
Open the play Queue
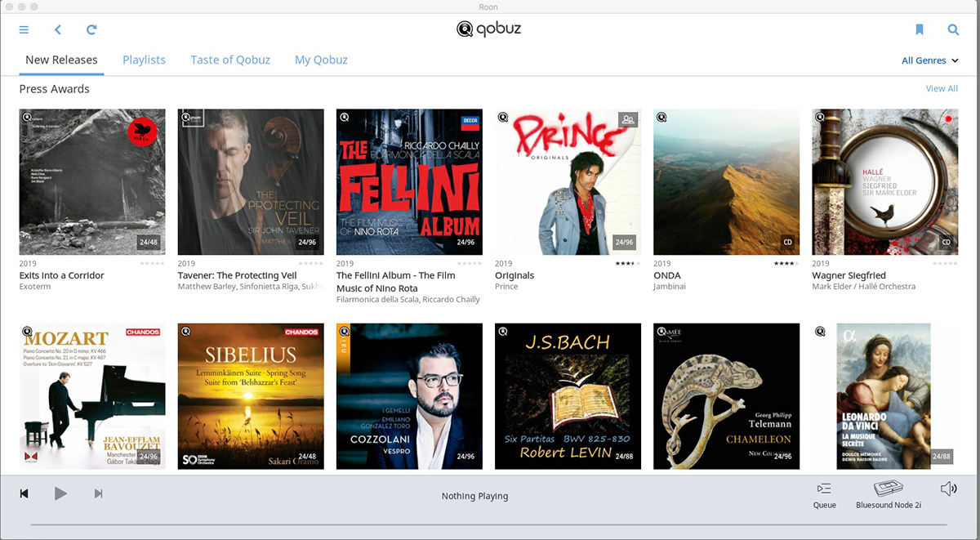(825, 495)
